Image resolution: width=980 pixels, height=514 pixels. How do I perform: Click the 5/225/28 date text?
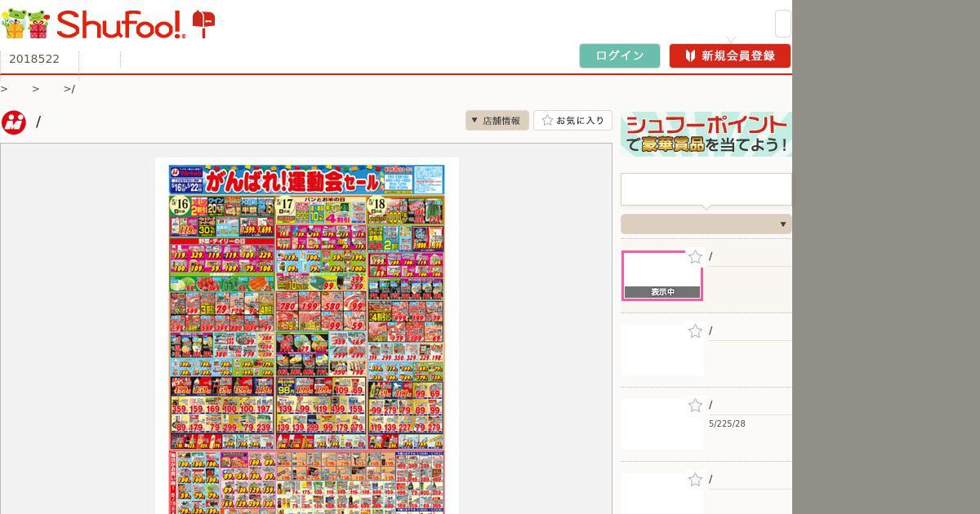(727, 424)
